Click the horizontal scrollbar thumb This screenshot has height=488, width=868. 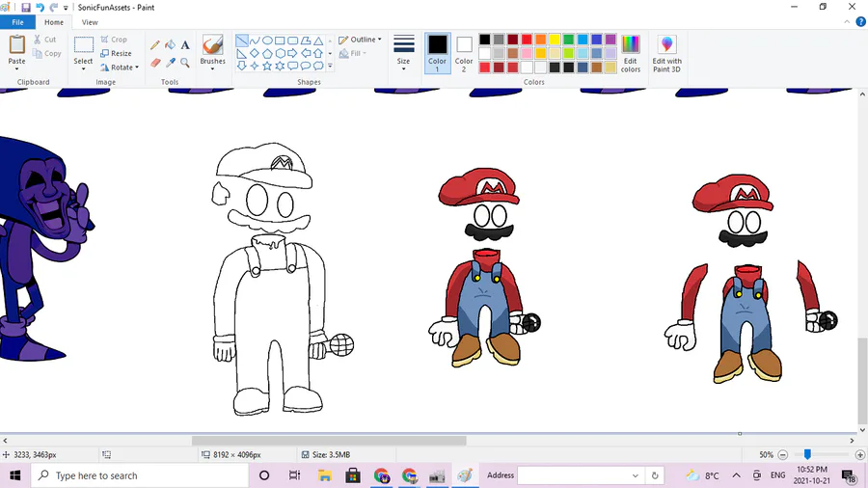[x=329, y=441]
